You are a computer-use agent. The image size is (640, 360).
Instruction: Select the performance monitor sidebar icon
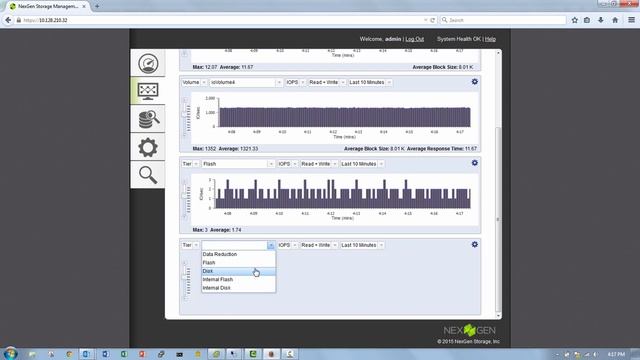(148, 91)
